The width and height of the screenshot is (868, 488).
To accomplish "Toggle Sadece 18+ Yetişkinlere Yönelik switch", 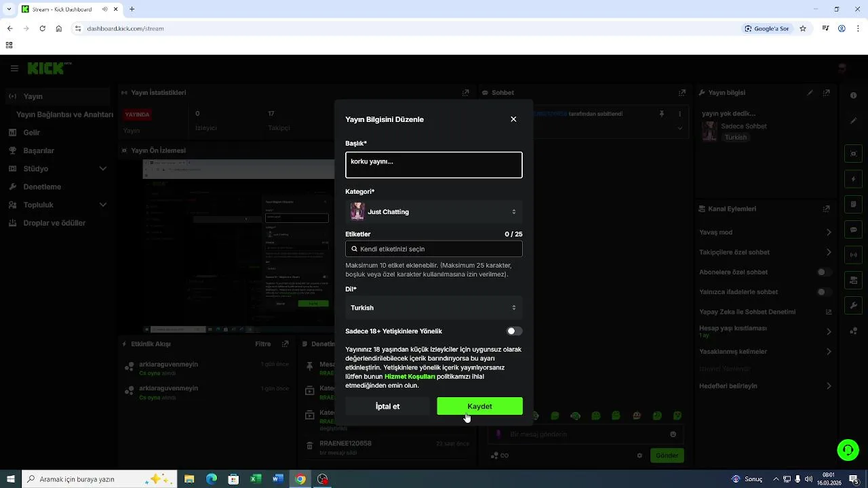I will coord(515,331).
